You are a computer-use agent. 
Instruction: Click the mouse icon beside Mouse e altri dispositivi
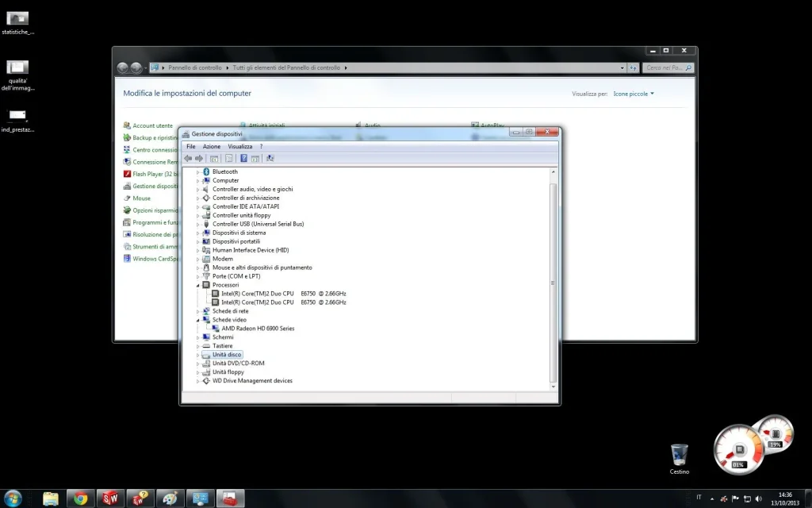[x=206, y=267]
